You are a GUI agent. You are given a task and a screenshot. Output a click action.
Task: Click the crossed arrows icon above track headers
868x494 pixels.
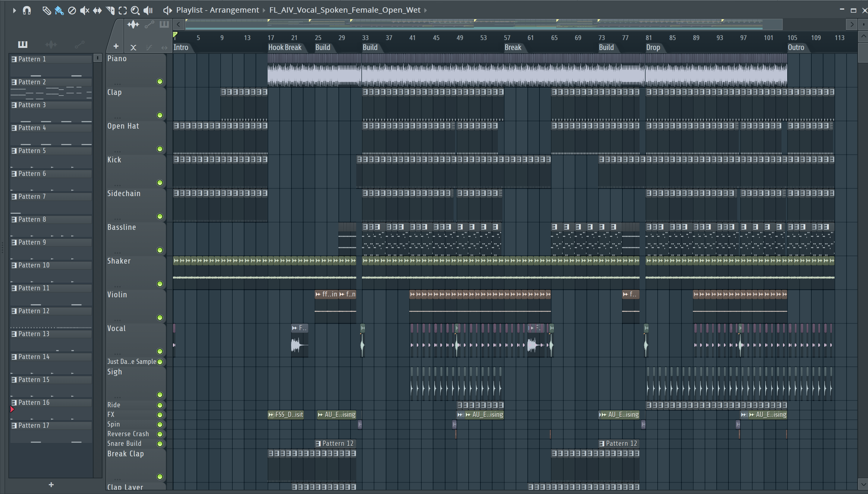pos(134,48)
